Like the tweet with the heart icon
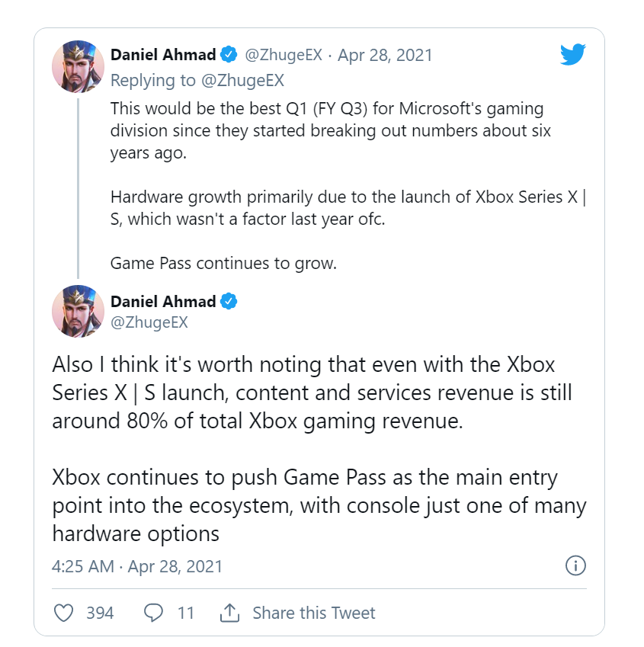This screenshot has height=647, width=644. click(66, 613)
